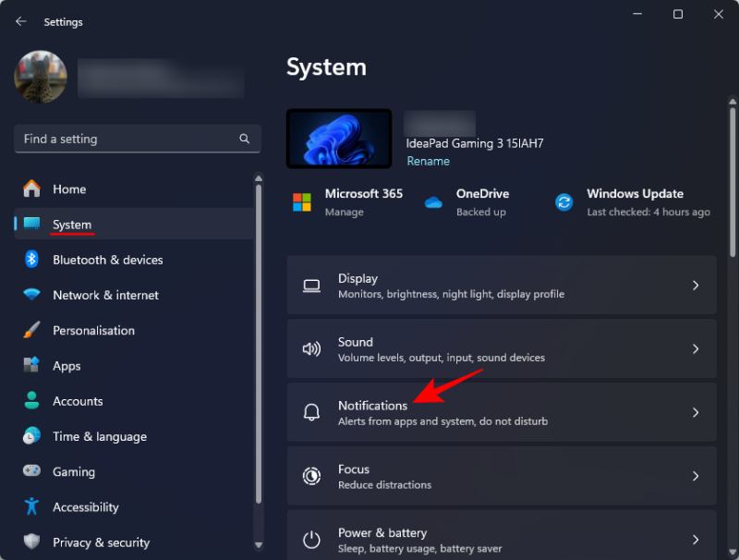Select the Focus icon
The width and height of the screenshot is (739, 560).
[x=312, y=476]
